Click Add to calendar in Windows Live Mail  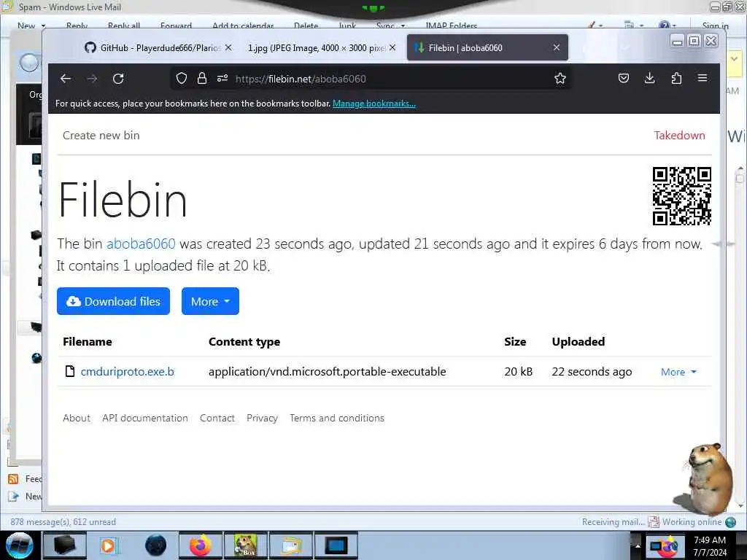tap(243, 26)
